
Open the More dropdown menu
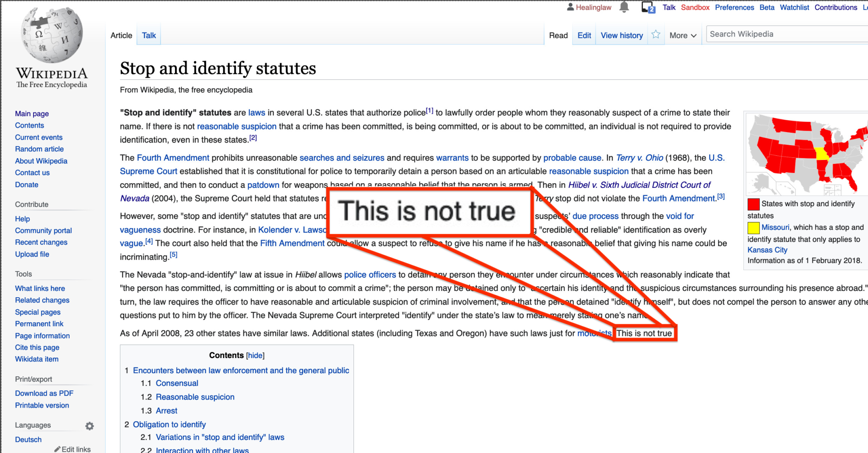[x=682, y=36]
